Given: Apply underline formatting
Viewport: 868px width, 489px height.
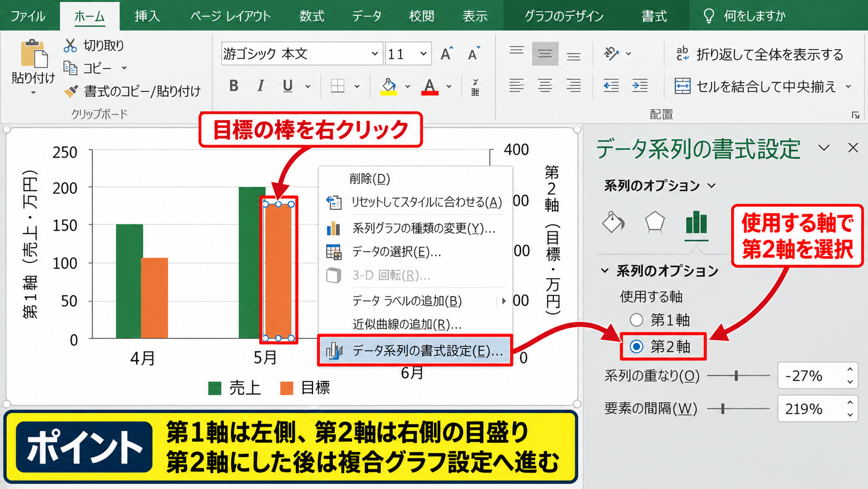Looking at the screenshot, I should click(x=288, y=86).
